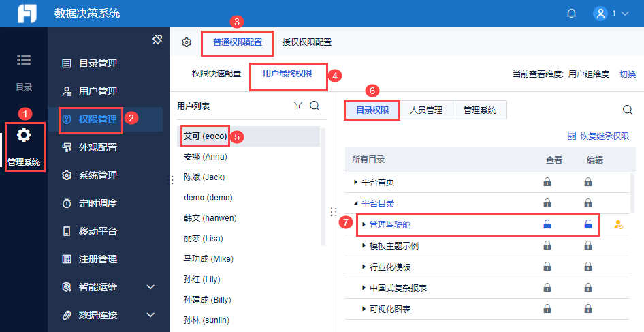This screenshot has width=644, height=332.
Task: Click the permission settings gear icon
Action: point(187,42)
